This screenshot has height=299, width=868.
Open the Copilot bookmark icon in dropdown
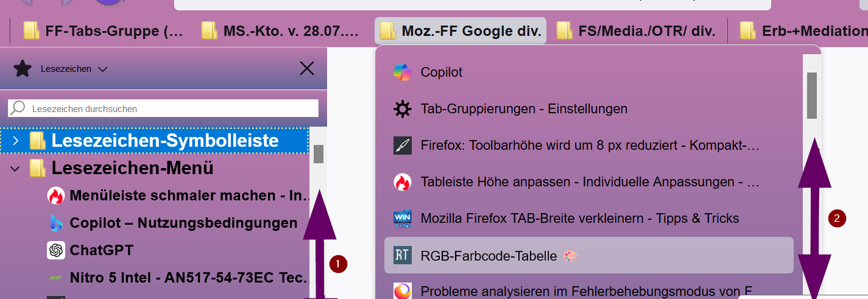[402, 72]
